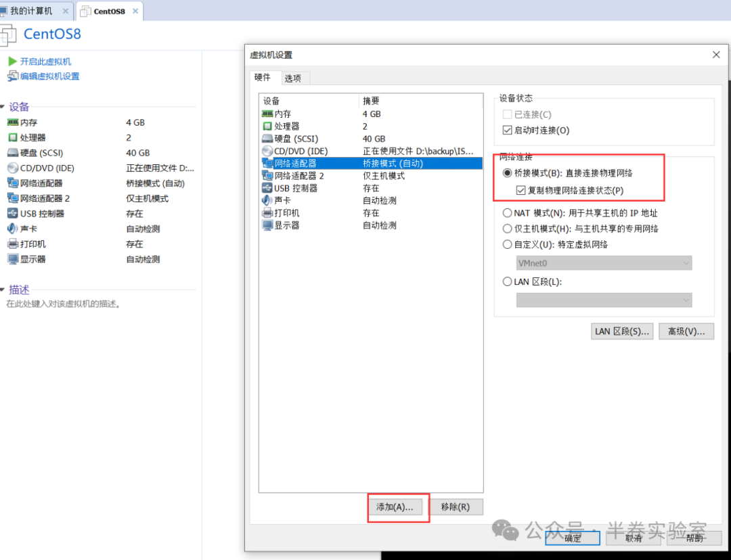This screenshot has height=560, width=731.
Task: Click the 摘要 column header in settings list
Action: 421,101
